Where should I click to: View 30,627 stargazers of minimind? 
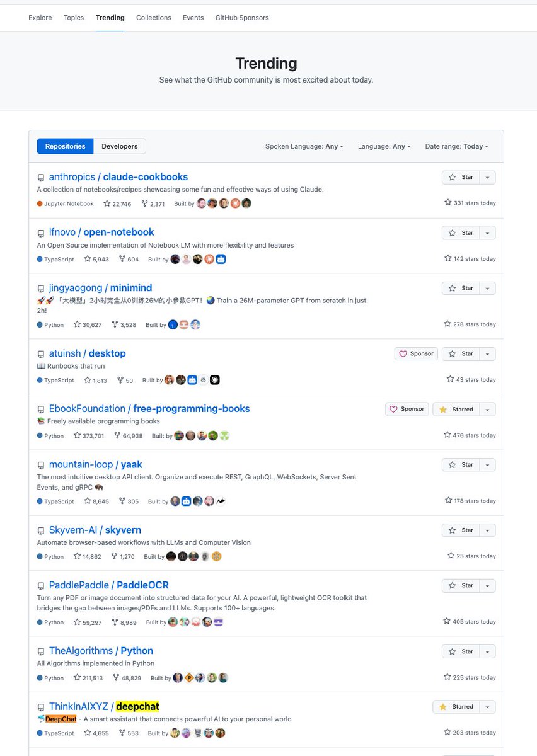coord(88,324)
